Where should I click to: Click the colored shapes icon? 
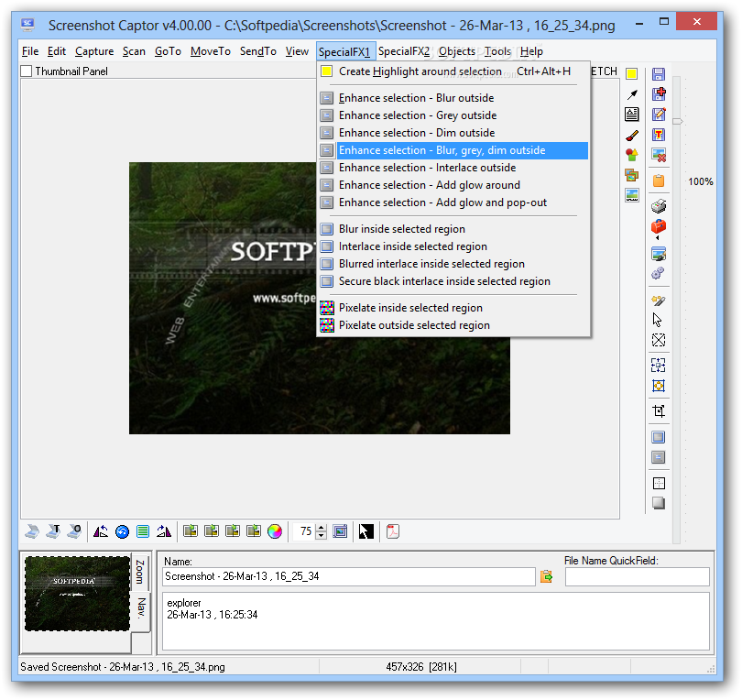[632, 155]
